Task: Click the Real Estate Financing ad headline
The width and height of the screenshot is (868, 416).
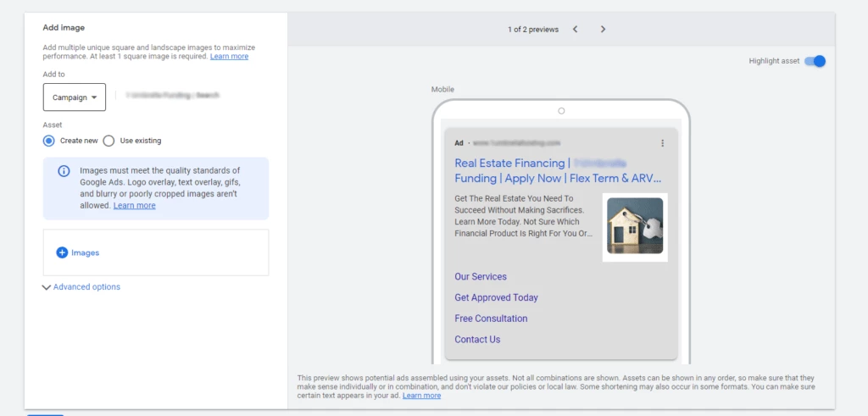Action: click(x=509, y=164)
